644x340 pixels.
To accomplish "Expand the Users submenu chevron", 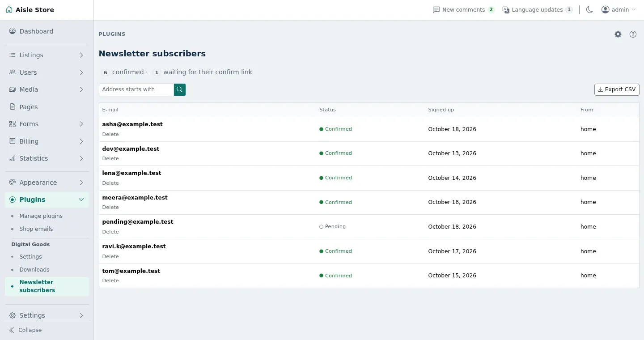I will (x=81, y=72).
